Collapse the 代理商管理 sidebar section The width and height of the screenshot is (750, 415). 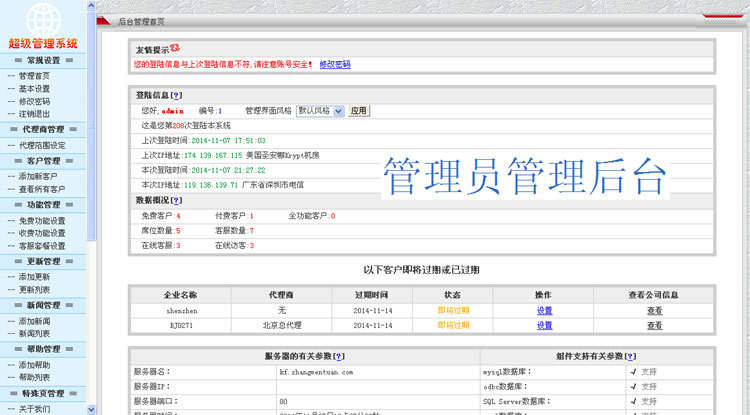tap(43, 129)
